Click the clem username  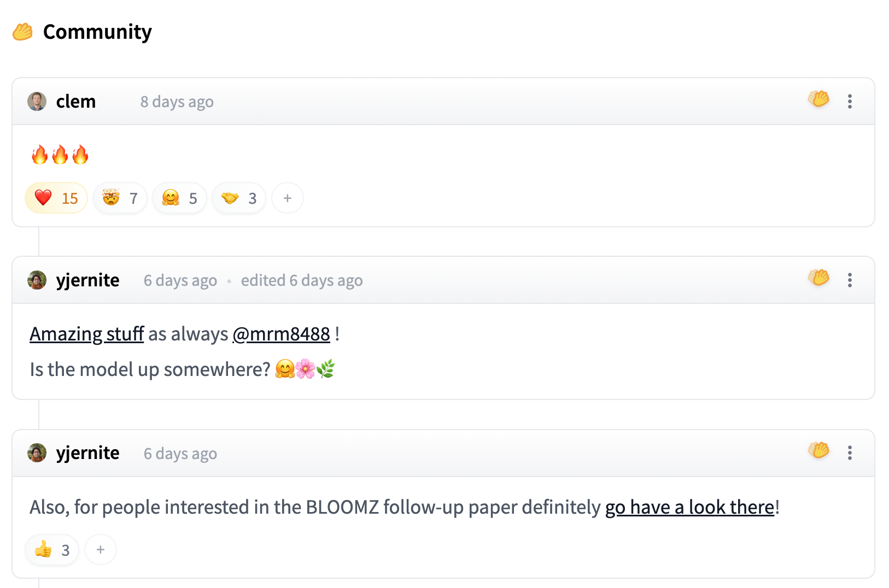pos(76,102)
